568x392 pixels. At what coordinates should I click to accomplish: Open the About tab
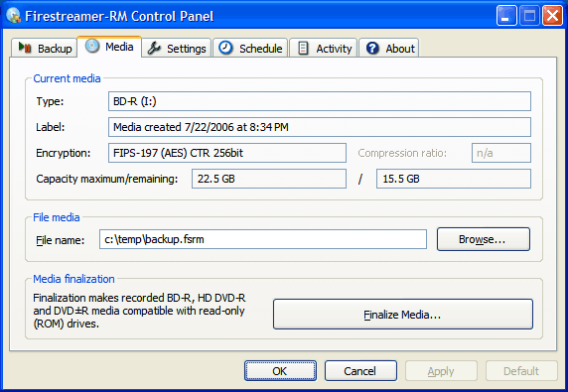[x=389, y=48]
